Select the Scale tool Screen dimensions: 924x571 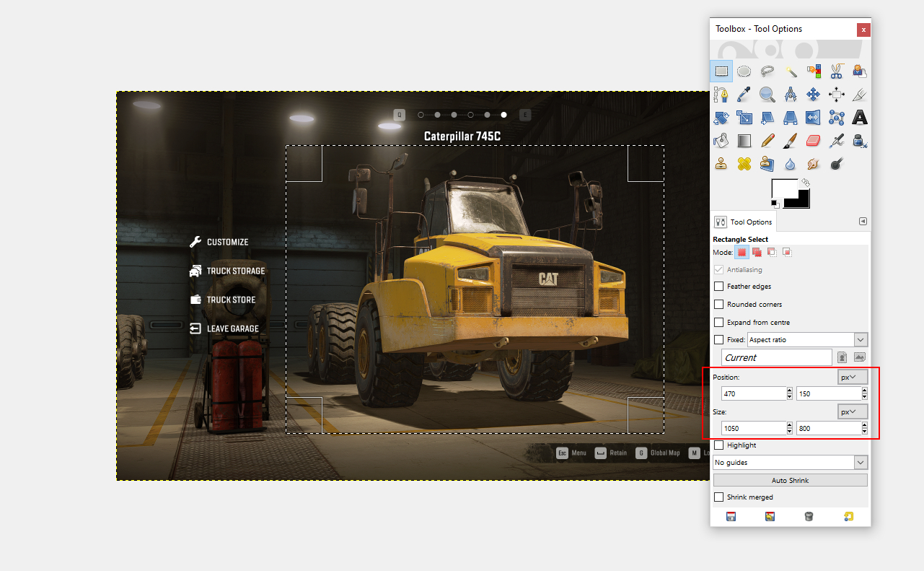[x=744, y=117]
